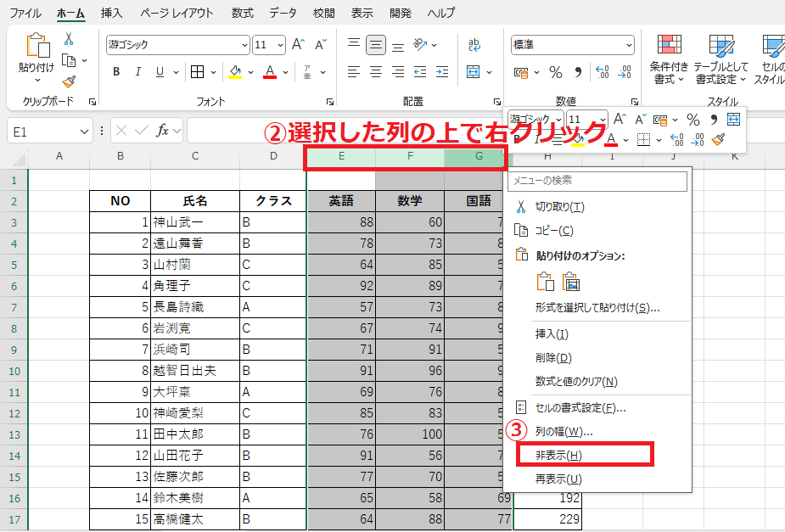785x532 pixels.
Task: Switch to the データ tab
Action: point(283,13)
